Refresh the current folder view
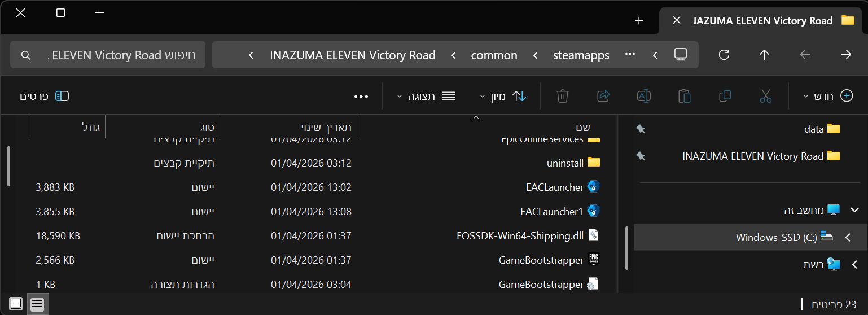868x315 pixels. pos(724,55)
